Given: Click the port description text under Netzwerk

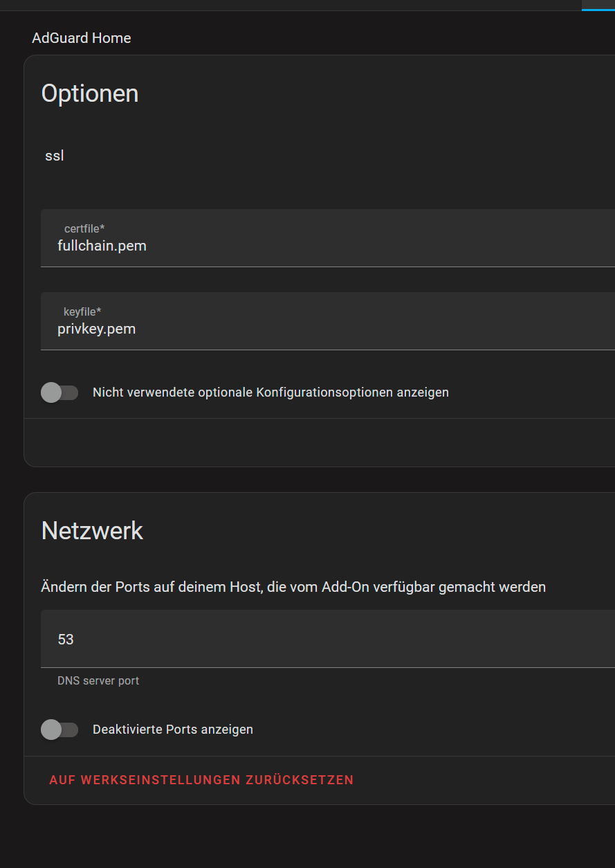Looking at the screenshot, I should tap(293, 587).
